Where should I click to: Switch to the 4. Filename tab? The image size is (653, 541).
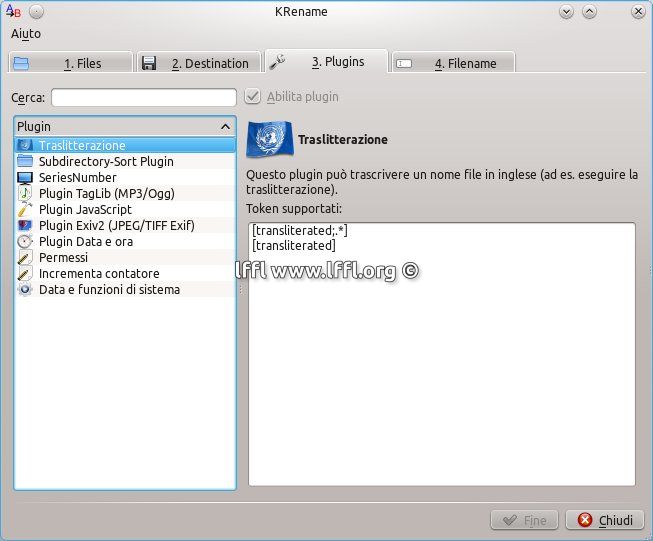454,63
